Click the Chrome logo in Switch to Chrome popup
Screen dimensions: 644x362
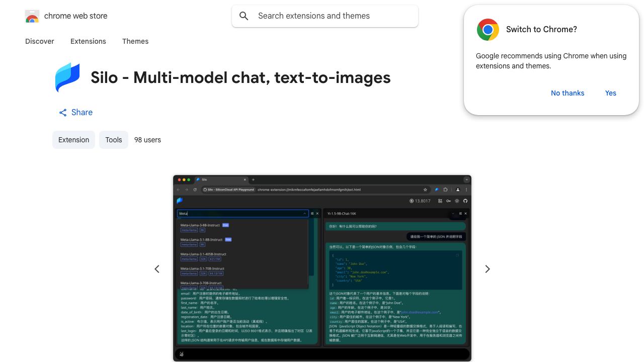(x=488, y=30)
